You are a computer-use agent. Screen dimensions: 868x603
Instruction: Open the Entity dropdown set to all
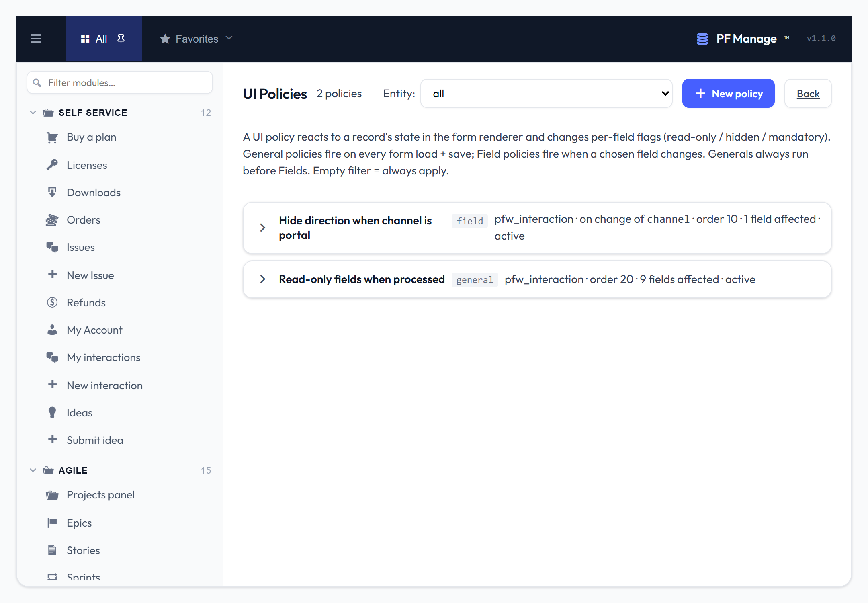pyautogui.click(x=547, y=93)
